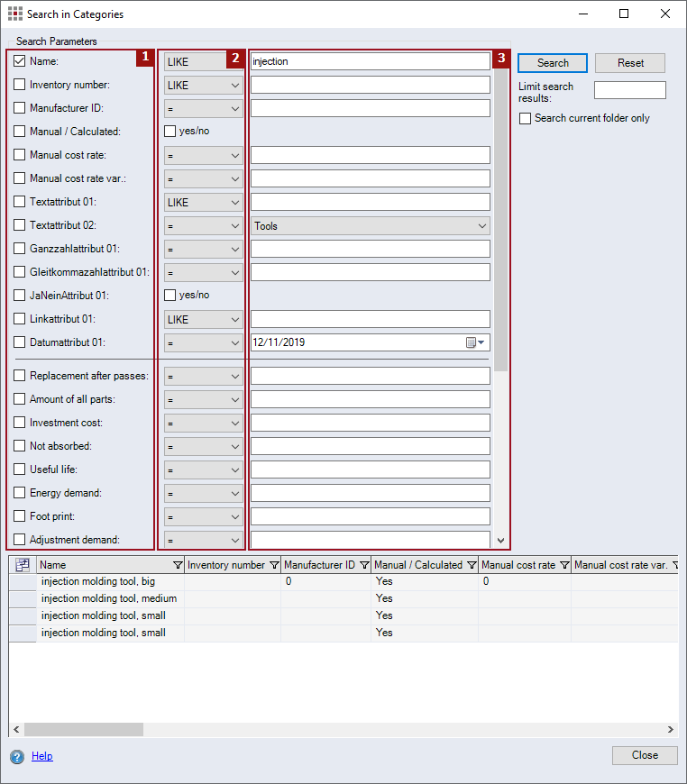Enable the Inventory number checkbox

point(20,85)
